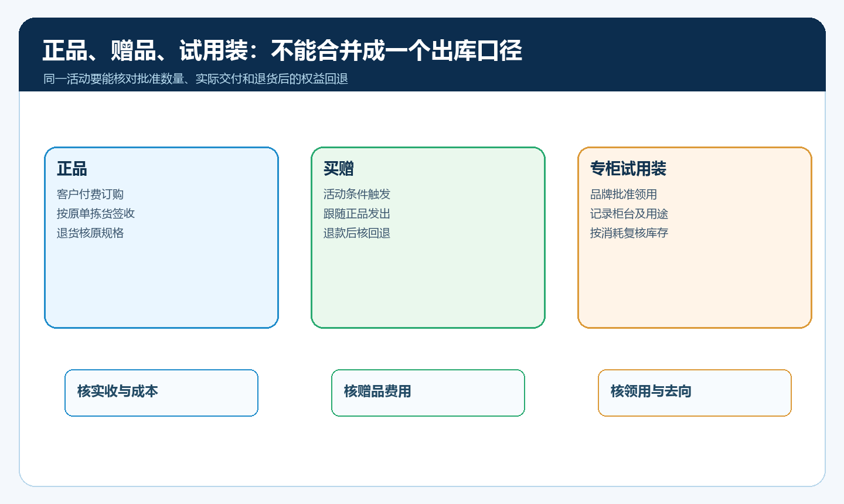Select the line 活动条件触发

pos(357,194)
